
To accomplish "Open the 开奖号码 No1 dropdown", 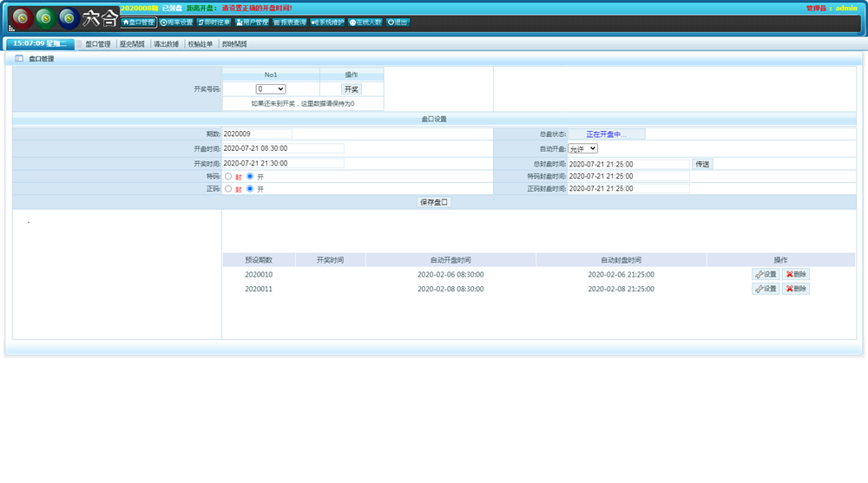I will [x=271, y=89].
